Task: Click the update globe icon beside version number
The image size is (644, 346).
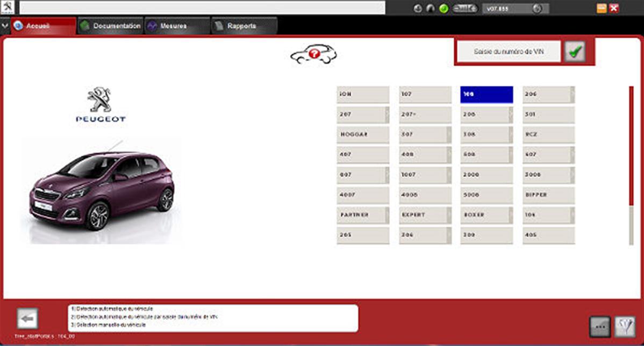Action: point(537,8)
